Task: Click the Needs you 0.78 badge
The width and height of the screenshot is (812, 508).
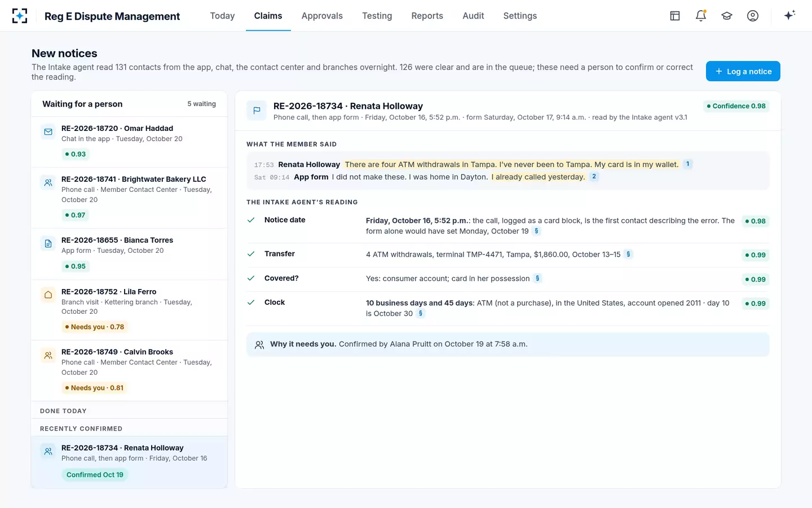Action: click(95, 327)
